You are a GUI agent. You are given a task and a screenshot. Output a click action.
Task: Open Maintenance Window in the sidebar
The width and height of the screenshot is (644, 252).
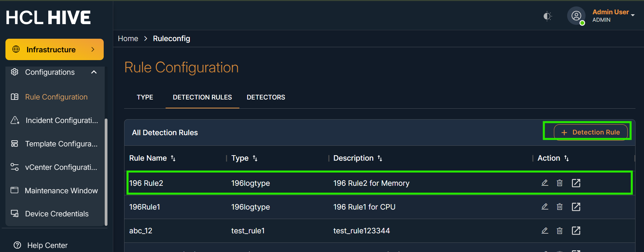[x=61, y=191]
